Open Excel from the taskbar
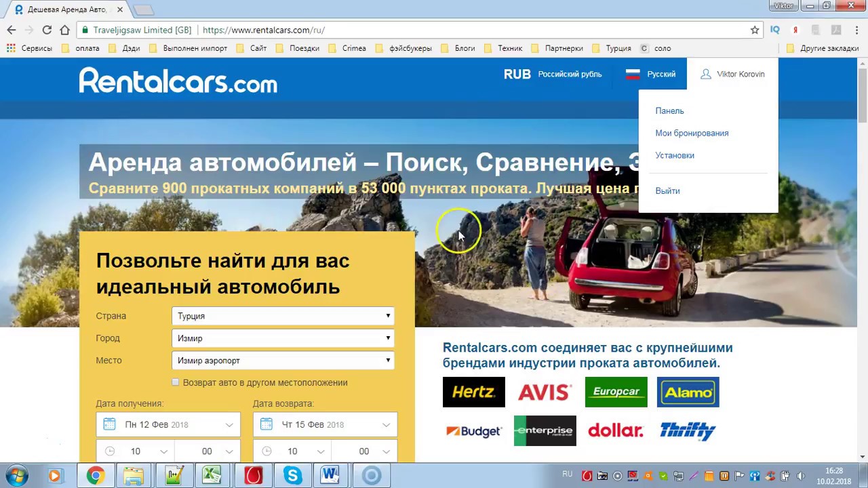868x488 pixels. pos(212,476)
